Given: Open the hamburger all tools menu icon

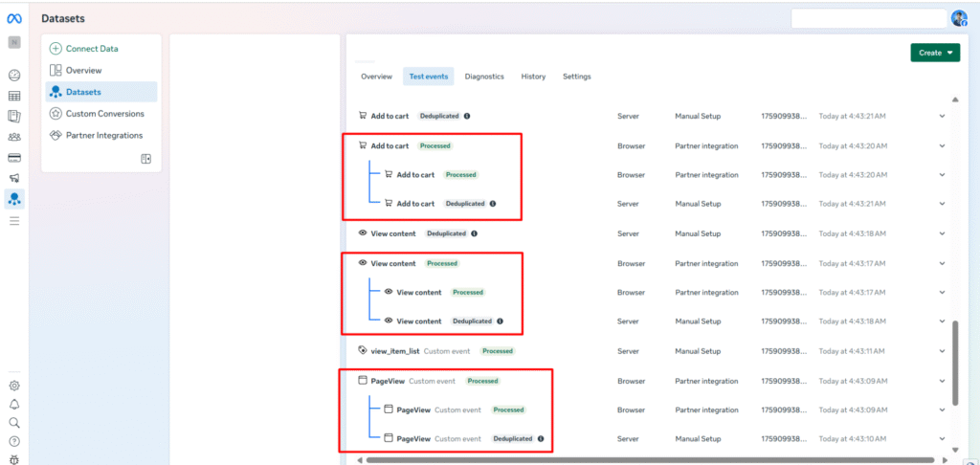Looking at the screenshot, I should pos(14,221).
